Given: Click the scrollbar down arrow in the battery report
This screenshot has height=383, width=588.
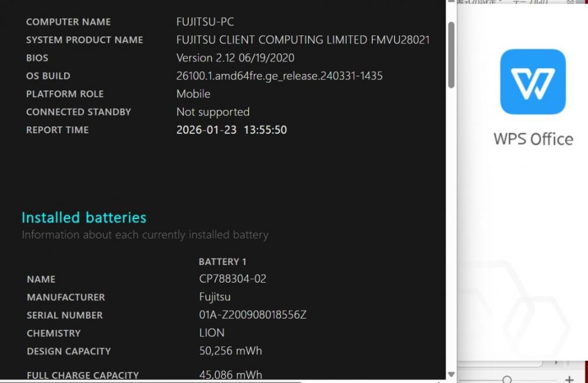Looking at the screenshot, I should 451,374.
